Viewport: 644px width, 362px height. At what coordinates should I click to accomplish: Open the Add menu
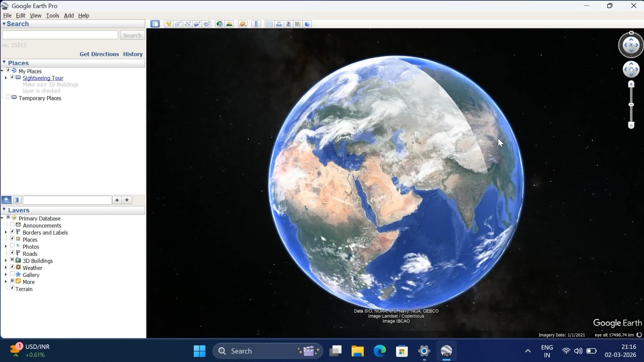[x=69, y=16]
